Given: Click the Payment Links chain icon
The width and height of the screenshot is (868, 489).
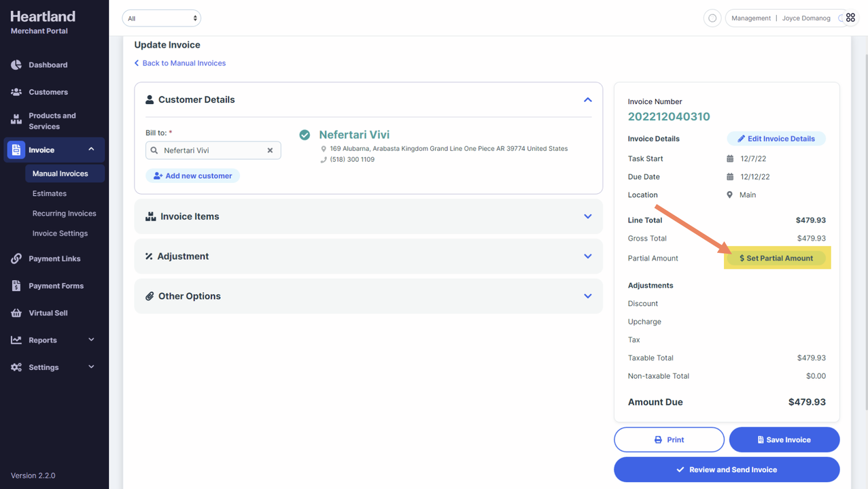Looking at the screenshot, I should pyautogui.click(x=16, y=258).
